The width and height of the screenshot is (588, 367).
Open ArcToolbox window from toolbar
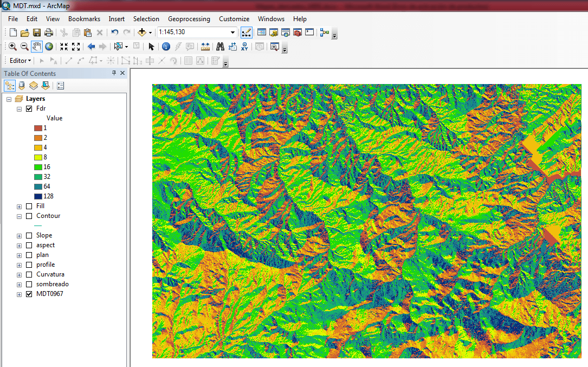pos(297,33)
